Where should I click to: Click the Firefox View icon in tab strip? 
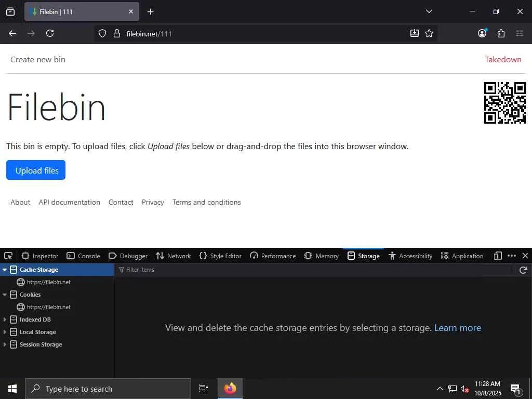point(10,12)
